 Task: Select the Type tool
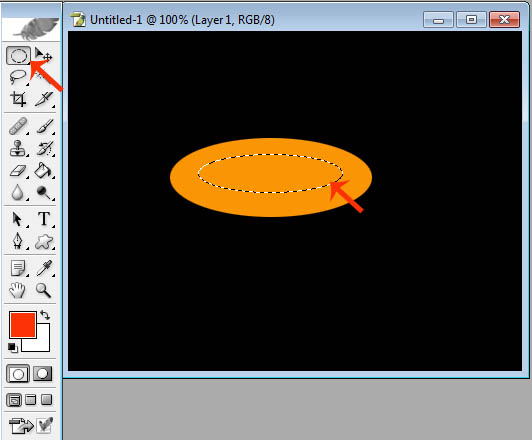tap(44, 219)
